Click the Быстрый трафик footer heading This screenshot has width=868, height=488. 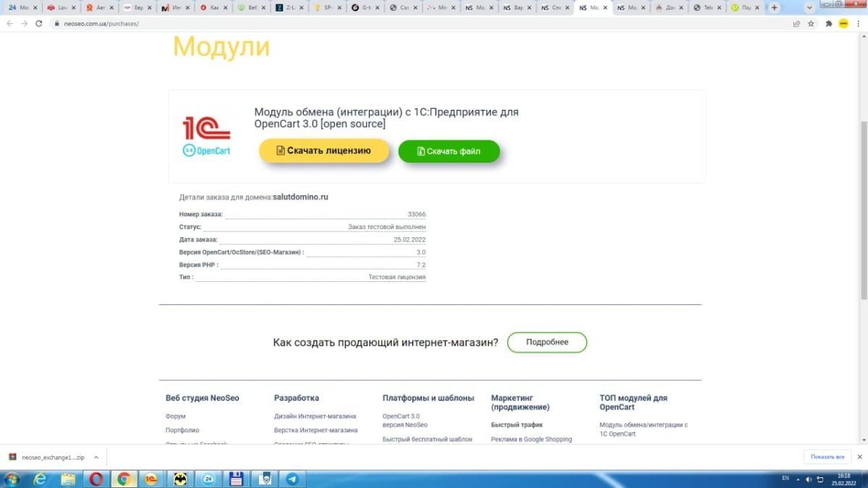click(x=516, y=425)
